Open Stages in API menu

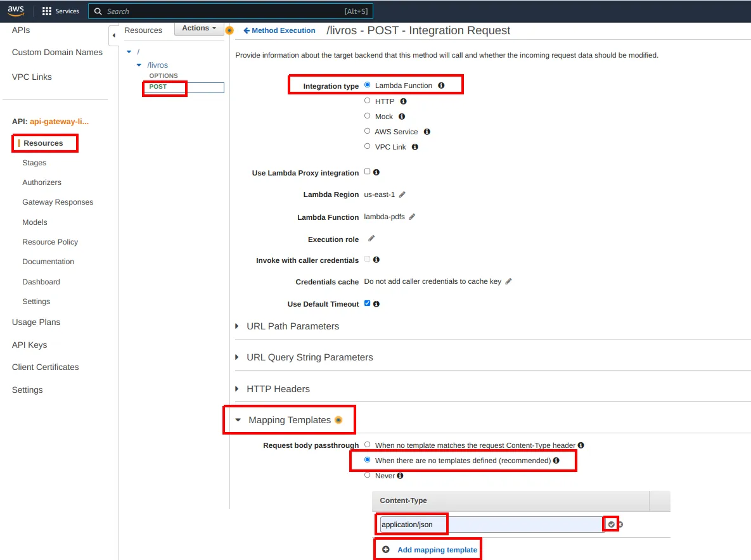point(34,163)
